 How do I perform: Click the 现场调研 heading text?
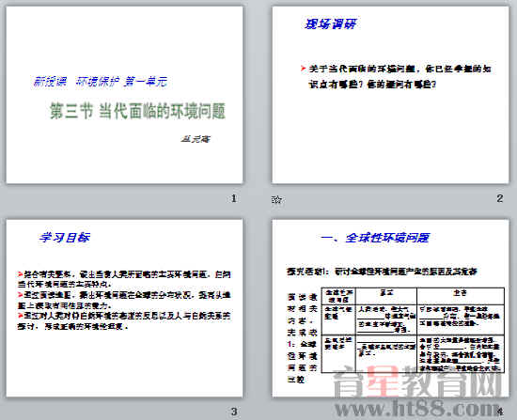pyautogui.click(x=330, y=24)
